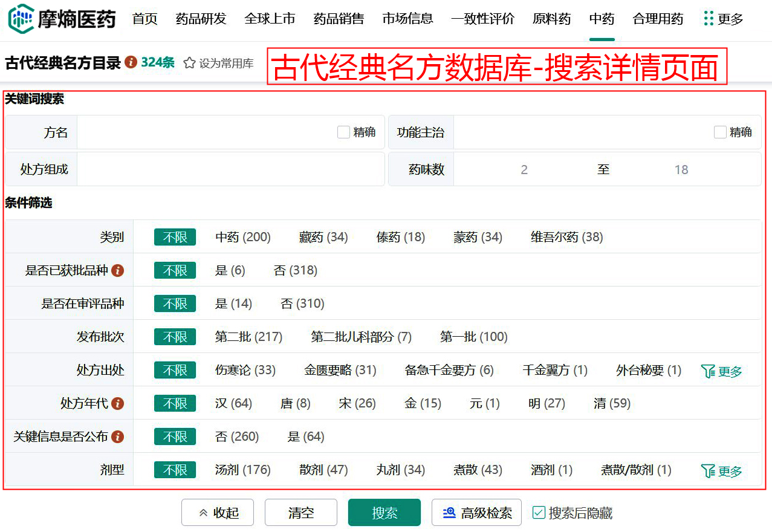The width and height of the screenshot is (772, 532).
Task: Switch to the 药品研发 tab
Action: click(x=201, y=19)
